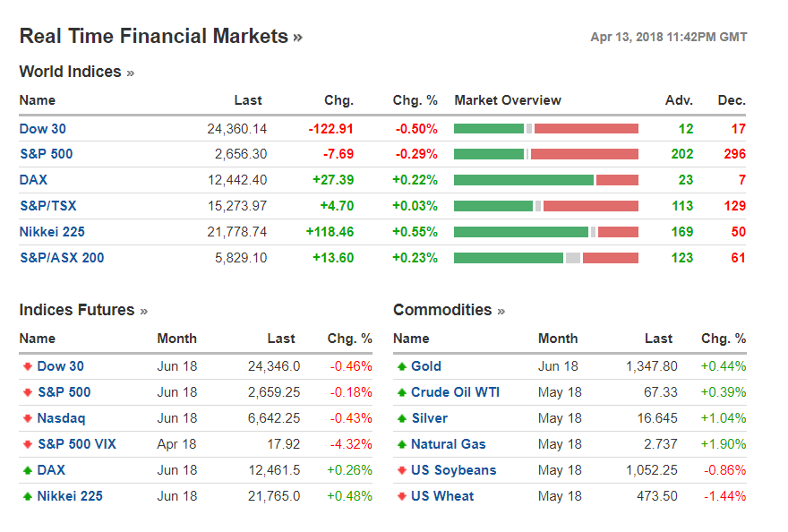Click Nikkei 225 market overview bar
Viewport: 788px width, 532px height.
(545, 232)
